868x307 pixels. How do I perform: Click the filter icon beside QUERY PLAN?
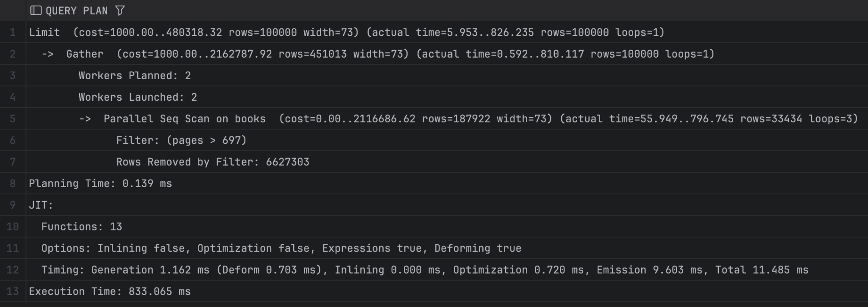point(120,11)
